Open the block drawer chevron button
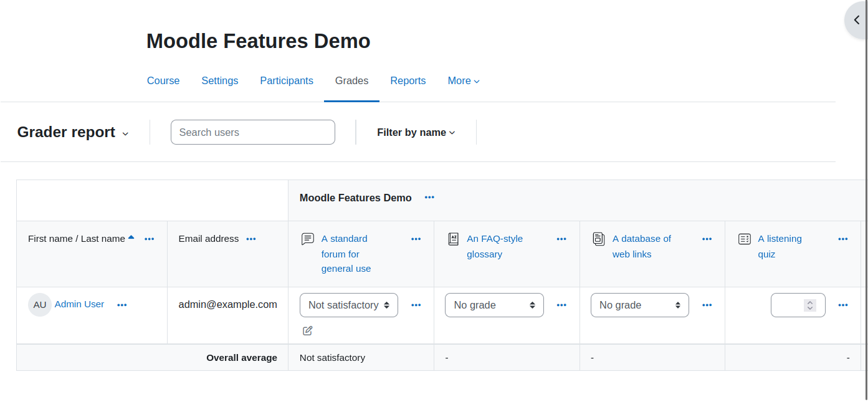This screenshot has height=417, width=868. point(856,20)
